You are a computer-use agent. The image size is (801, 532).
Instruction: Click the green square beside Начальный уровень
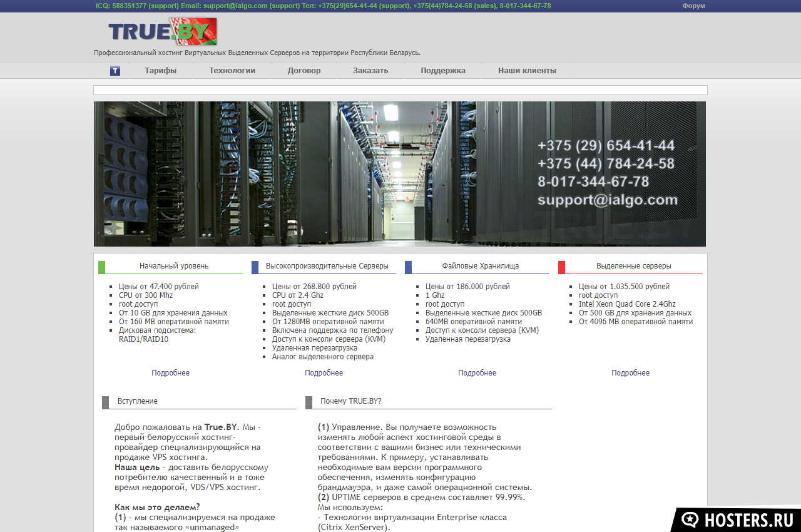(101, 267)
